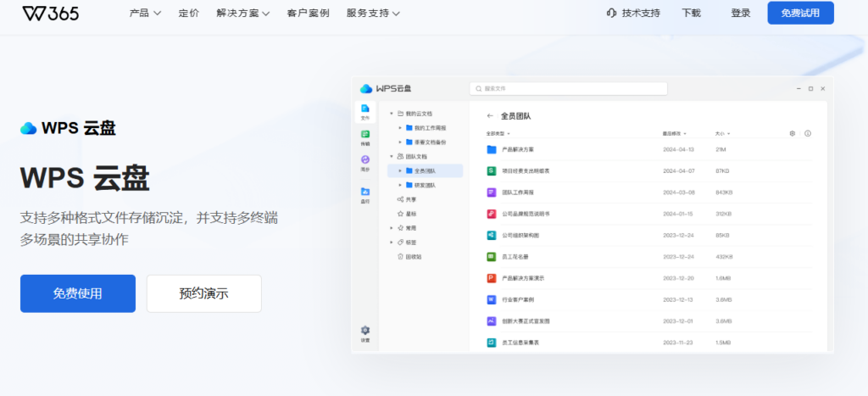The height and width of the screenshot is (396, 868).
Task: Click the WPS 365 logo
Action: point(50,13)
